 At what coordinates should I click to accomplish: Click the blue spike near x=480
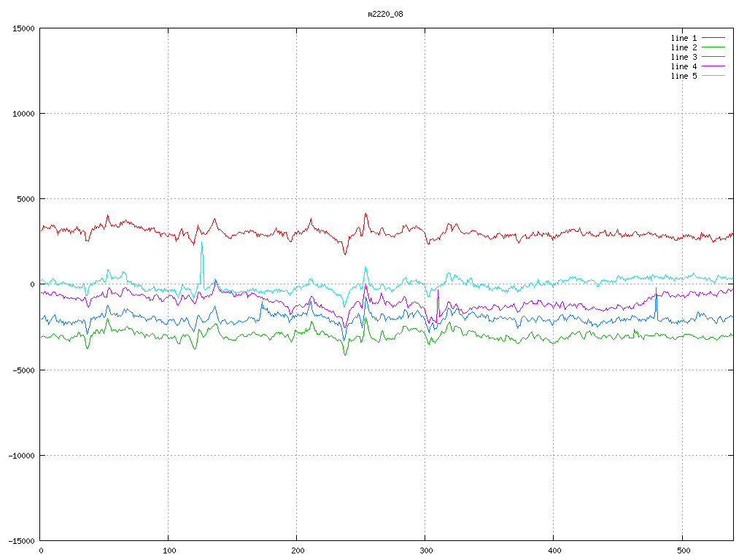pyautogui.click(x=656, y=303)
